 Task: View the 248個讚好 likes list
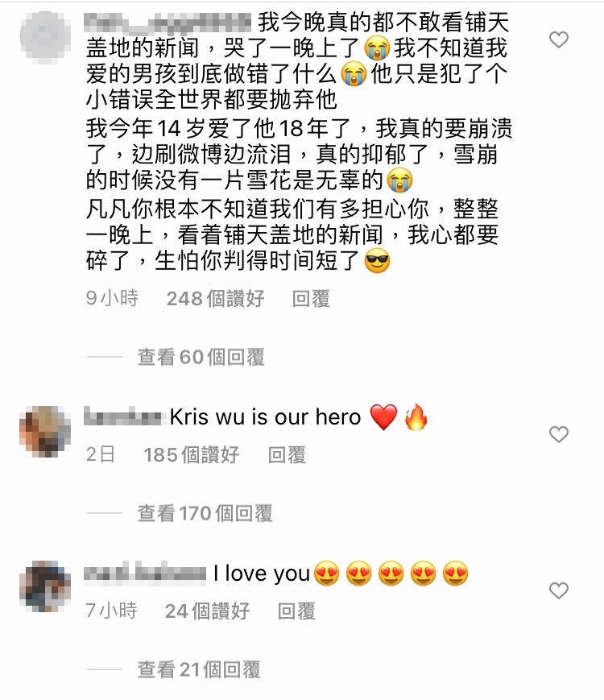coord(216,299)
